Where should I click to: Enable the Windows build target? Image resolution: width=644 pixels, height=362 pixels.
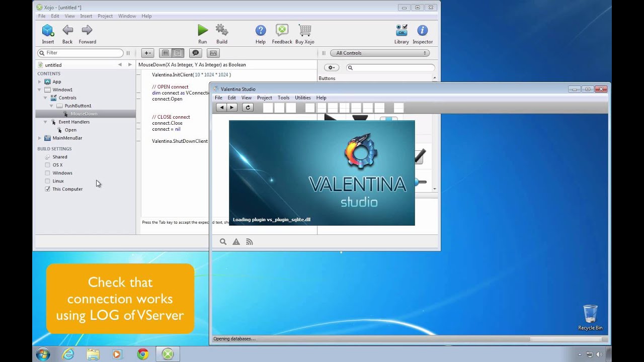[48, 173]
